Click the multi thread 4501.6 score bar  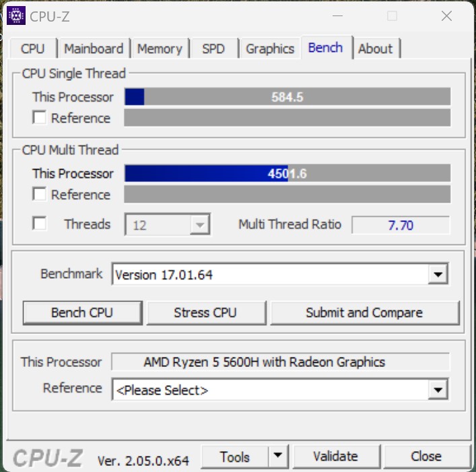tap(287, 173)
